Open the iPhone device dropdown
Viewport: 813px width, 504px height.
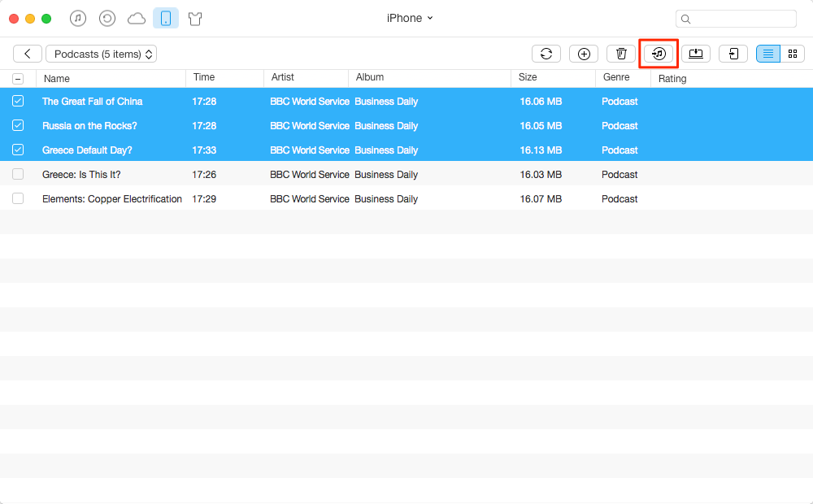410,18
